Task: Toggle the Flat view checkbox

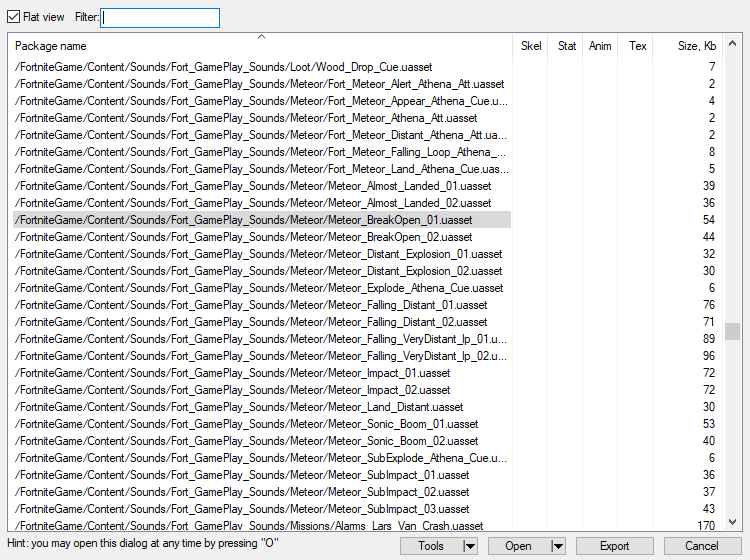Action: [x=13, y=17]
